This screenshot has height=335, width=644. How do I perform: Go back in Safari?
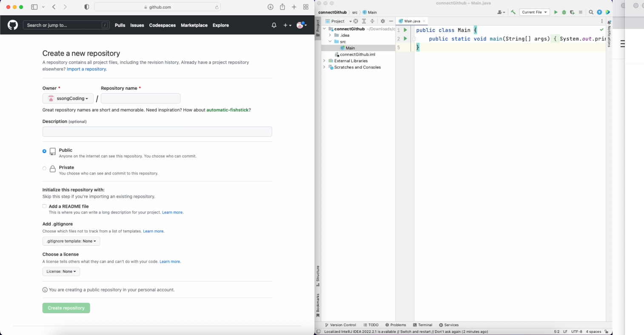(54, 7)
